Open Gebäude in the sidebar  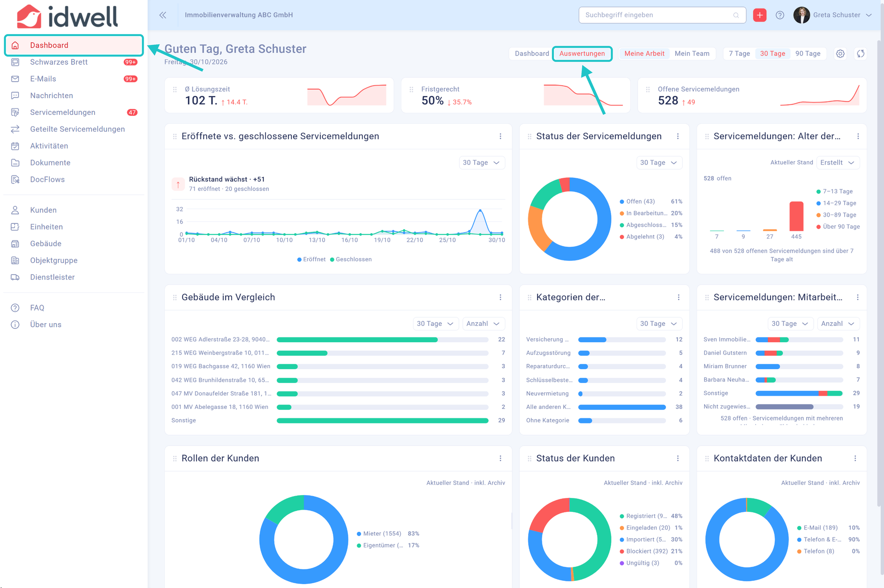pos(74,244)
